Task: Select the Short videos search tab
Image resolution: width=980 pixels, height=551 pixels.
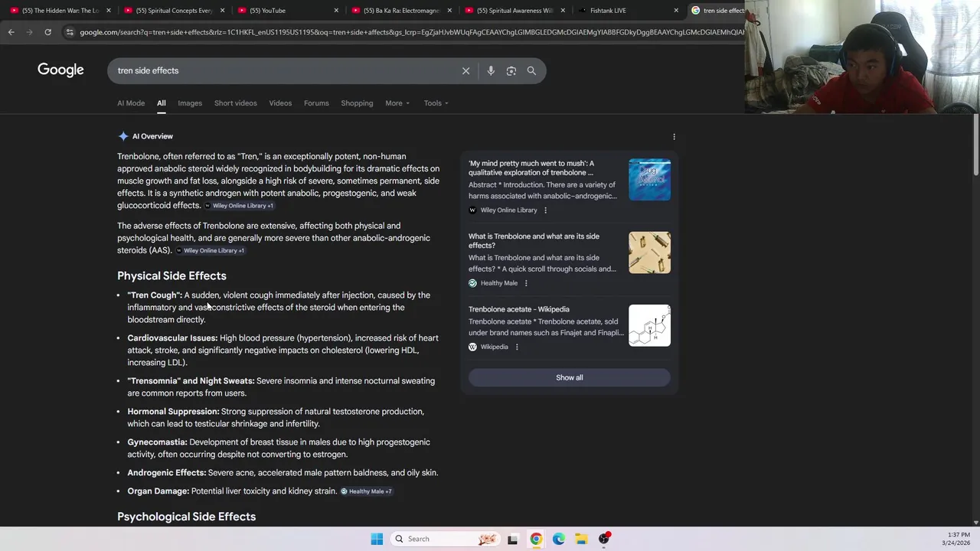Action: coord(236,103)
